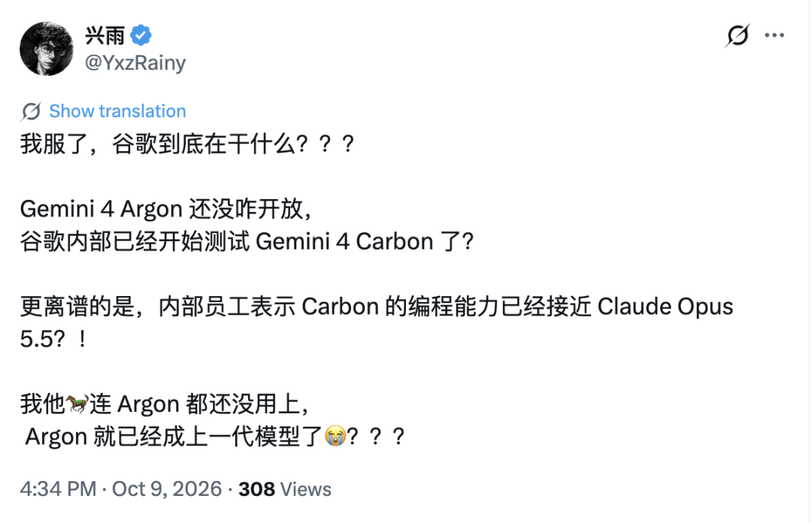Click the line 连 Argon 都还没用上
The width and height of the screenshot is (812, 523).
(x=199, y=404)
